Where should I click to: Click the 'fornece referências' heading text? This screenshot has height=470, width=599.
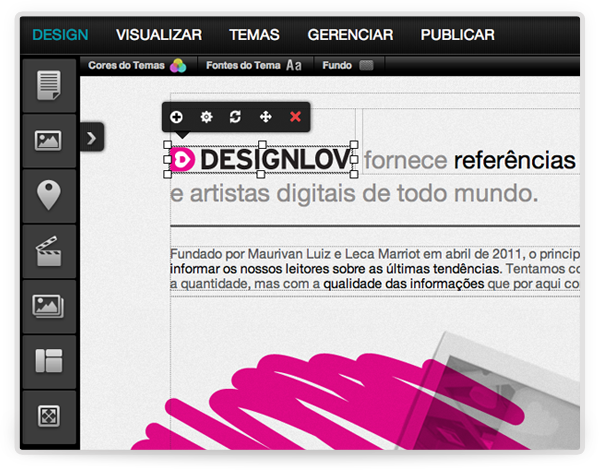(x=469, y=160)
